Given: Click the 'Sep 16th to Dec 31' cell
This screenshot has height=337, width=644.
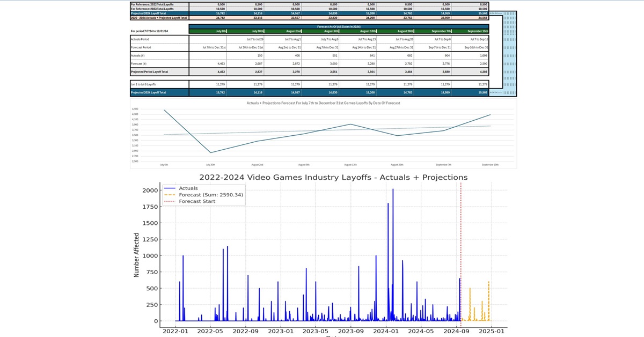Looking at the screenshot, I should [476, 47].
